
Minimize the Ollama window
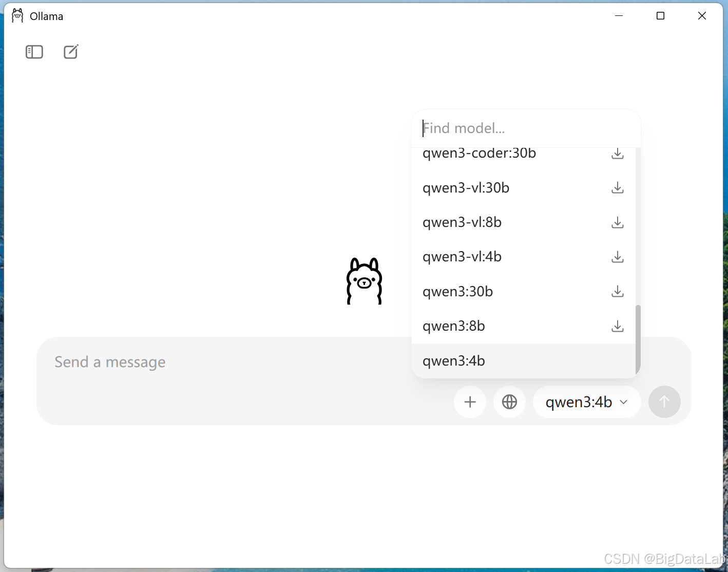click(619, 16)
